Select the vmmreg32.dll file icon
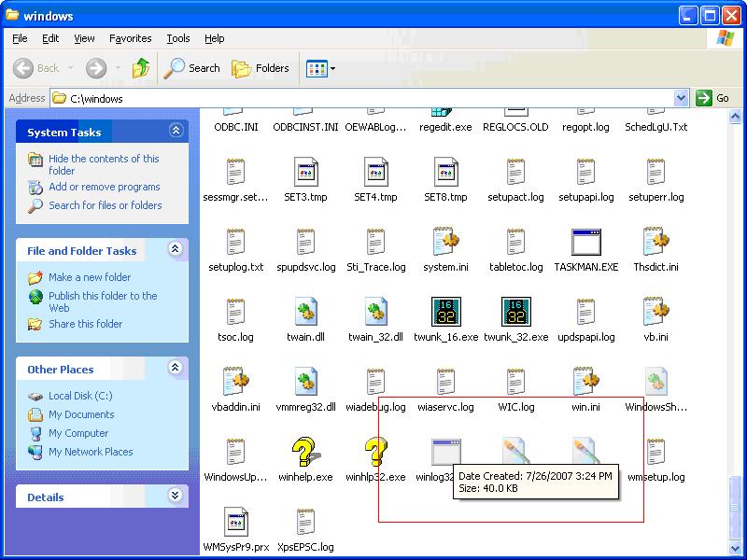The image size is (747, 560). coord(306,382)
